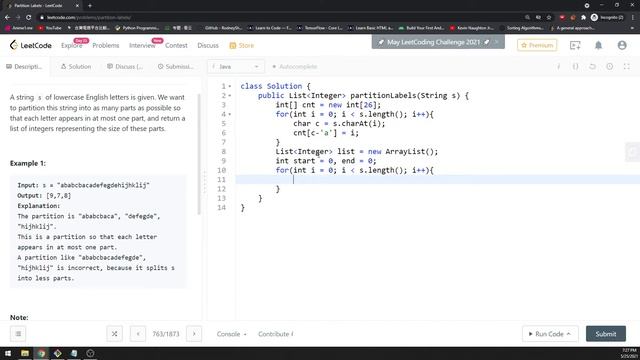Bookmark this page with the star icon
This screenshot has width=640, height=360.
549,18
